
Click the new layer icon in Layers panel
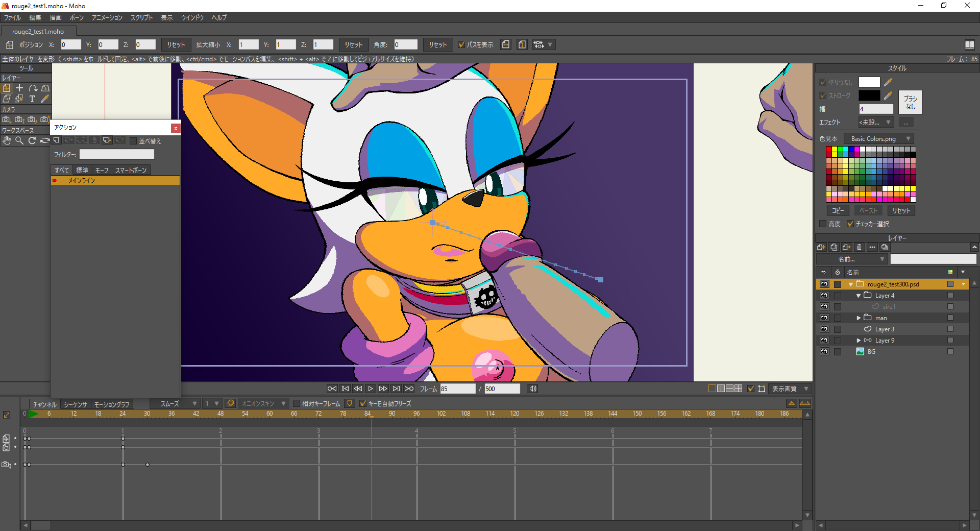pyautogui.click(x=821, y=248)
